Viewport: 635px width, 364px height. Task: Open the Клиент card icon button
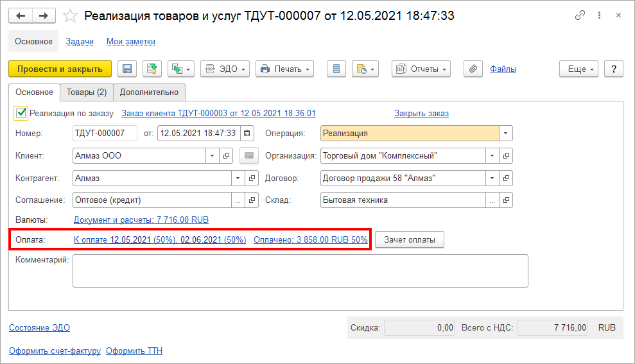[248, 155]
